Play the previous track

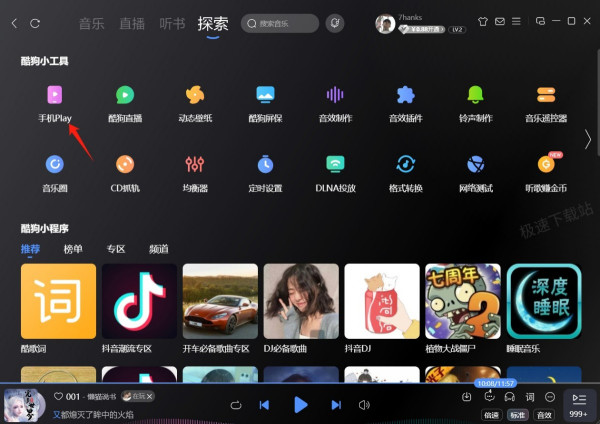click(264, 405)
